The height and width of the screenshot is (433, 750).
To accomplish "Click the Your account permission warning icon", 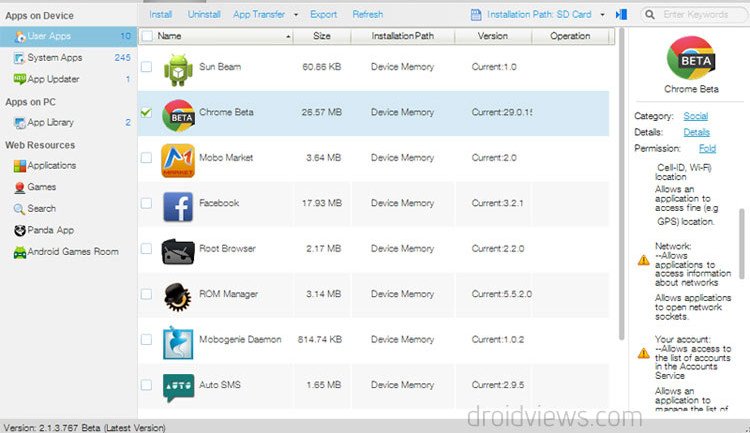I will (x=643, y=354).
